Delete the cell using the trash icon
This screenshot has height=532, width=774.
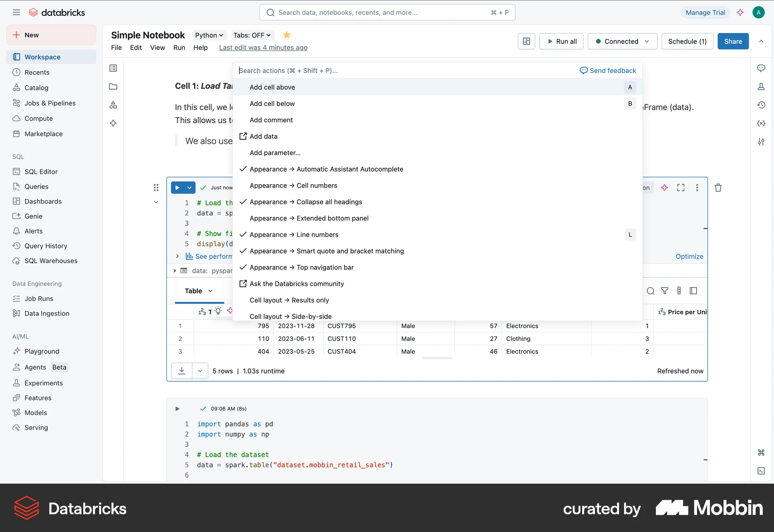(x=718, y=187)
